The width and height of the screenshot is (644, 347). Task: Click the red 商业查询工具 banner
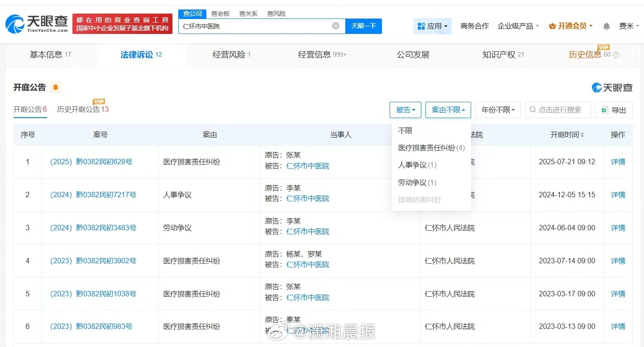[x=122, y=24]
